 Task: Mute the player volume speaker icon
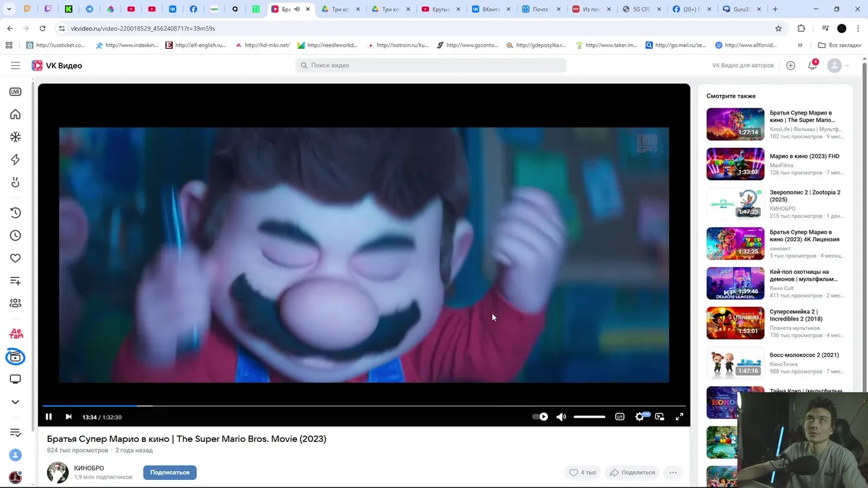pos(561,417)
